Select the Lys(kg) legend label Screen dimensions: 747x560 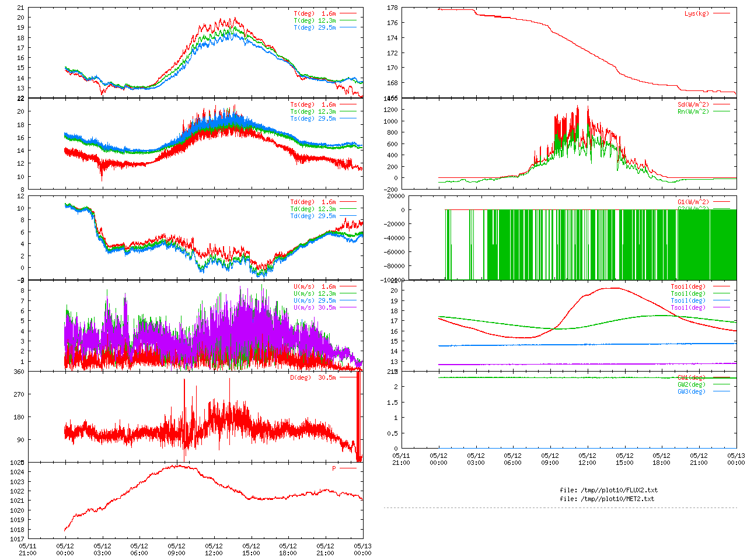tap(697, 13)
